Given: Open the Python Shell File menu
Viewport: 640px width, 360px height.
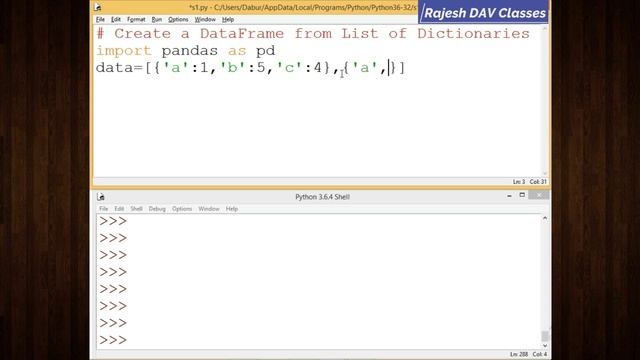Looking at the screenshot, I should tap(104, 209).
